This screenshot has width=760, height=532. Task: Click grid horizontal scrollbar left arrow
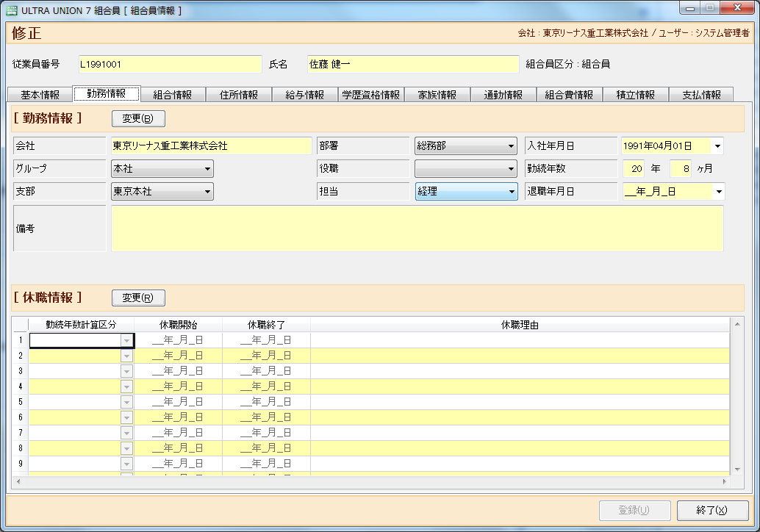[x=18, y=481]
